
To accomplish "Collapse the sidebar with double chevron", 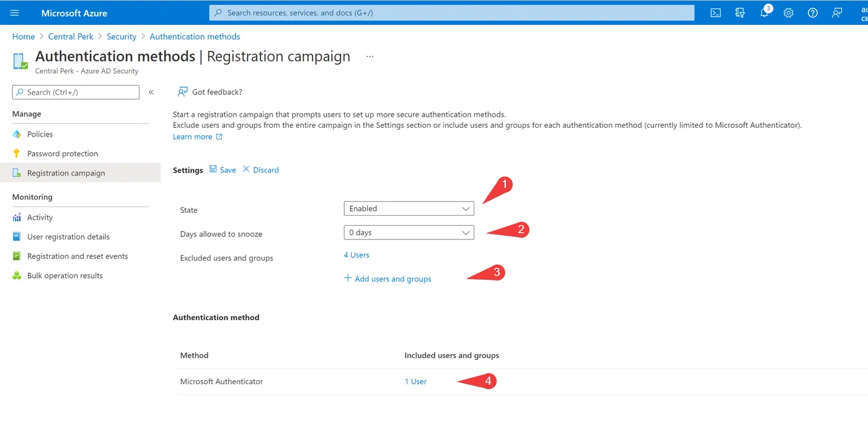I will (151, 92).
